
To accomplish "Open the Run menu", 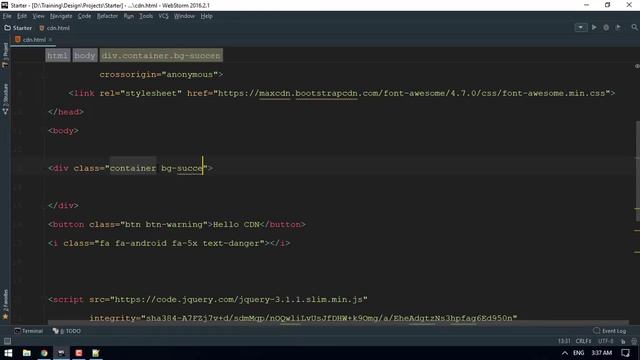I will [129, 16].
